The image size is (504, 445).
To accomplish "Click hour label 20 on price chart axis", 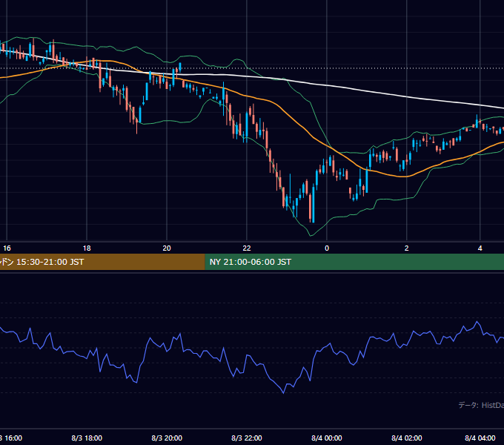I will [x=167, y=248].
